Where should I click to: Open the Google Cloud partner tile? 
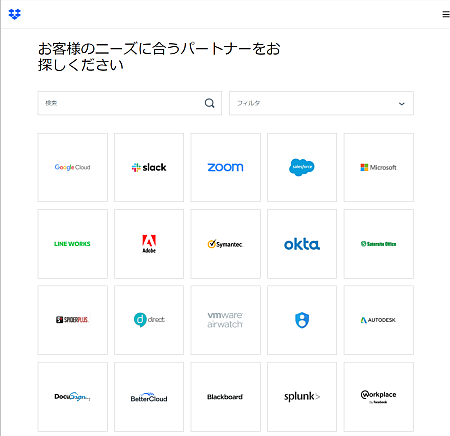(73, 167)
